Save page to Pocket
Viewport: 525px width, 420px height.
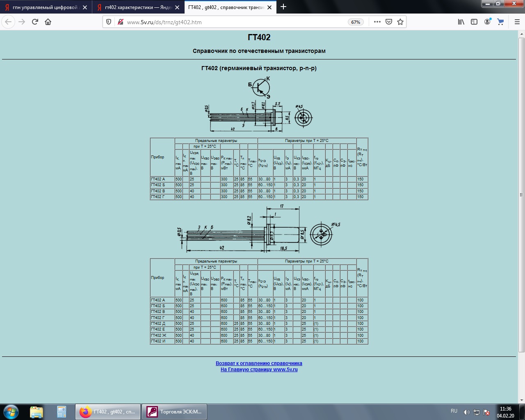click(389, 22)
